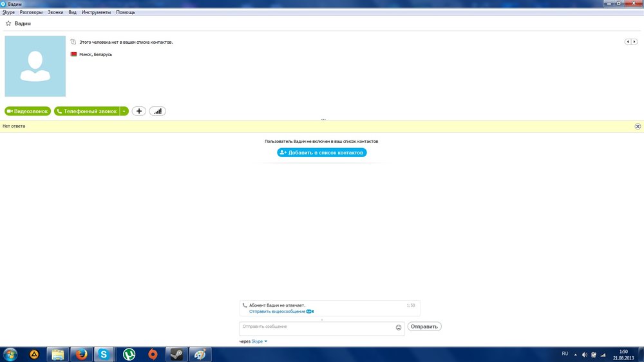Open the emoticon smiley picker
The image size is (644, 362).
(399, 327)
